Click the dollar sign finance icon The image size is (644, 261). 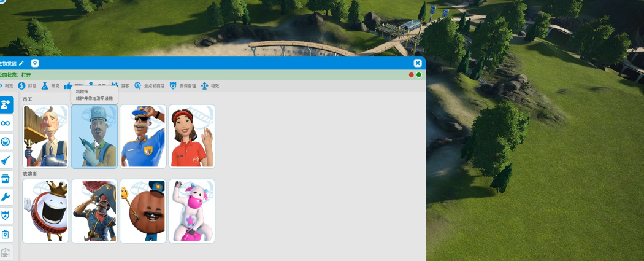[x=21, y=85]
